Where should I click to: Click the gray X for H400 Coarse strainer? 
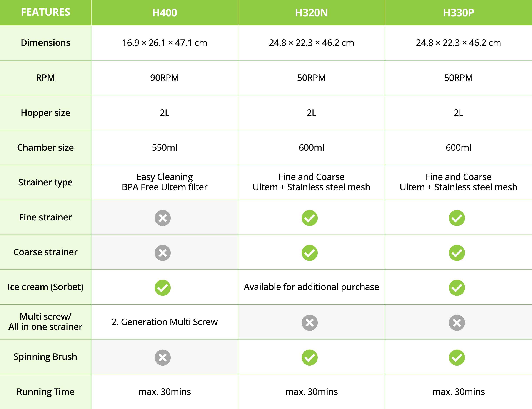163,253
